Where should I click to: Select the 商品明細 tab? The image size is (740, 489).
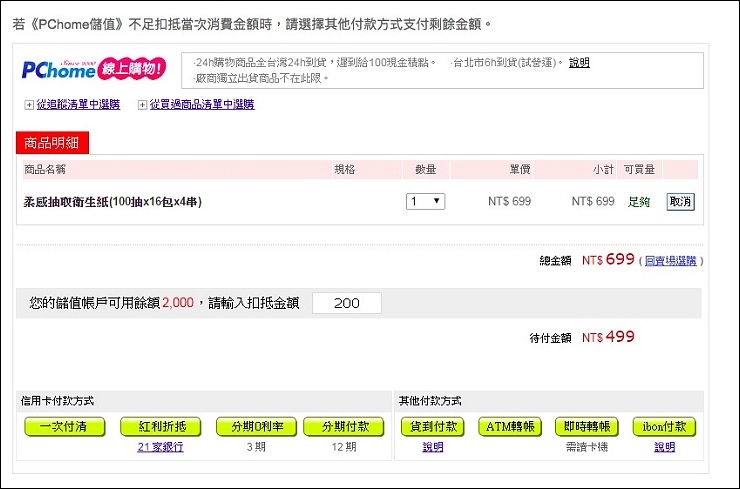coord(53,143)
